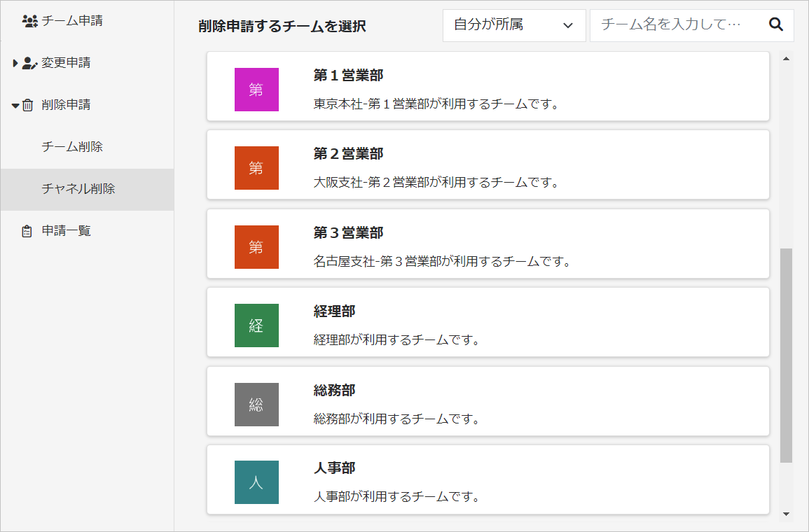Select the 総務部 team name

(334, 391)
